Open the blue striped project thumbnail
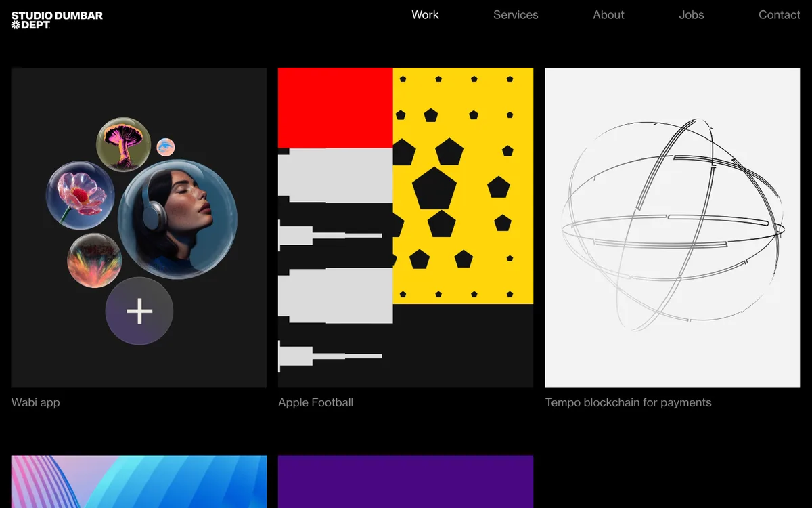812x508 pixels. [139, 482]
